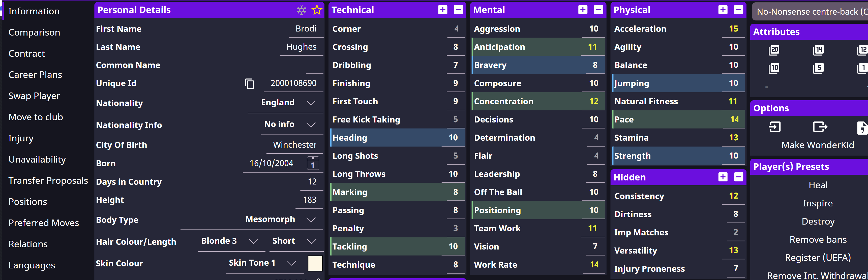Click the export icon under Options

pyautogui.click(x=820, y=127)
